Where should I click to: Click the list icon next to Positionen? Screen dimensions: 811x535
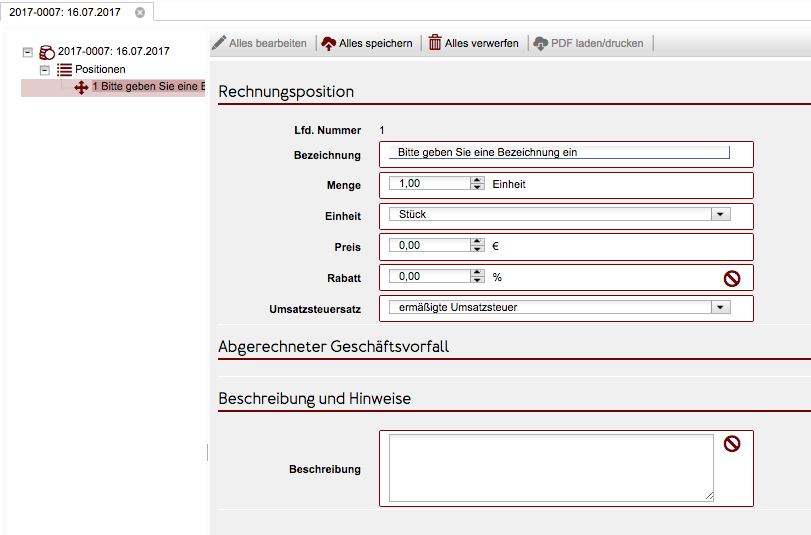tap(64, 70)
